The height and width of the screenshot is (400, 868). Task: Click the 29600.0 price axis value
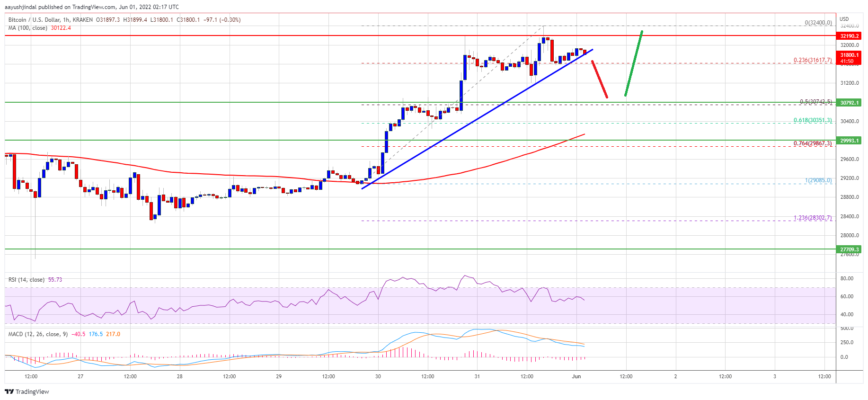tap(850, 160)
